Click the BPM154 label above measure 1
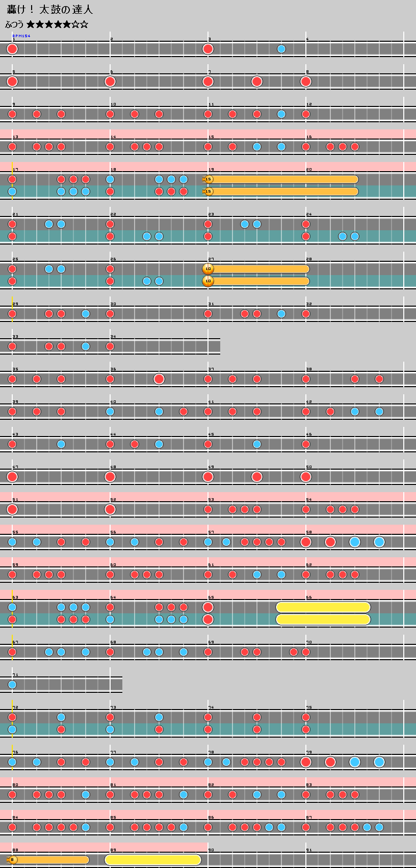This screenshot has width=416, height=868. (21, 36)
